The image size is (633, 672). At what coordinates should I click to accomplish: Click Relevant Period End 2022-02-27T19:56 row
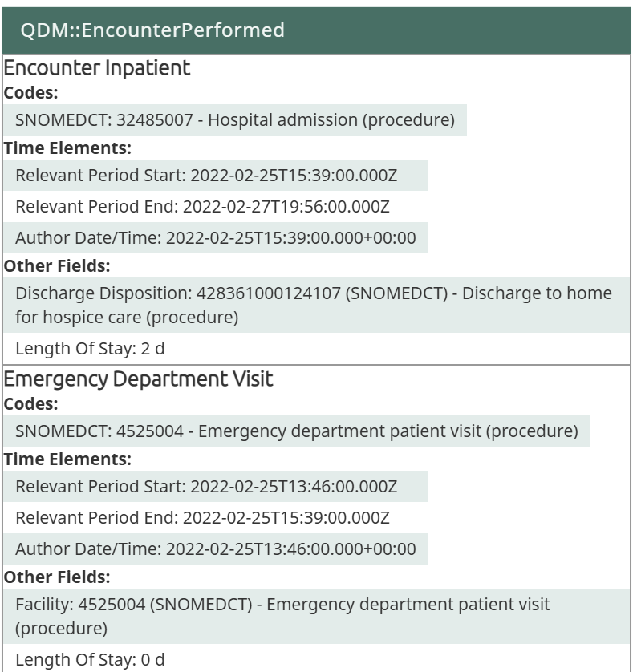point(202,206)
